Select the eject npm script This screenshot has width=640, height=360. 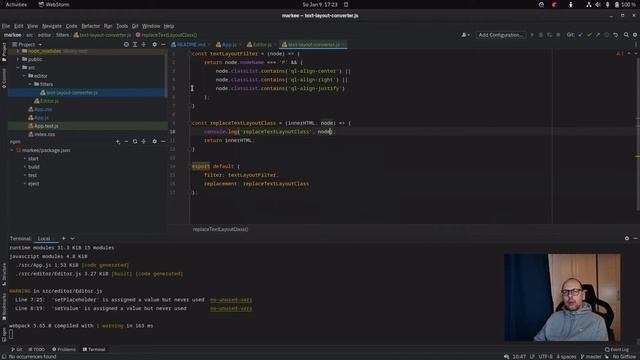[x=33, y=184]
